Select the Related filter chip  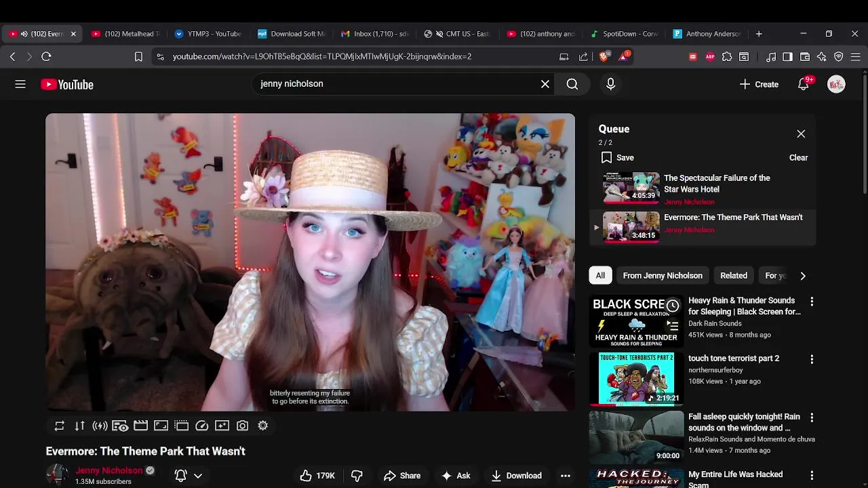point(734,276)
